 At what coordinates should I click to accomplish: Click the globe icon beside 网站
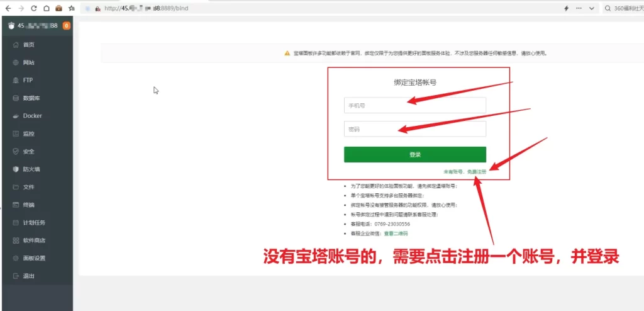16,62
